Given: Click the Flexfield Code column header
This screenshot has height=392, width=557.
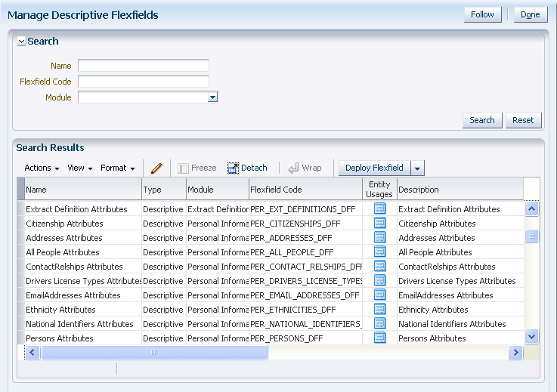Looking at the screenshot, I should tap(305, 190).
